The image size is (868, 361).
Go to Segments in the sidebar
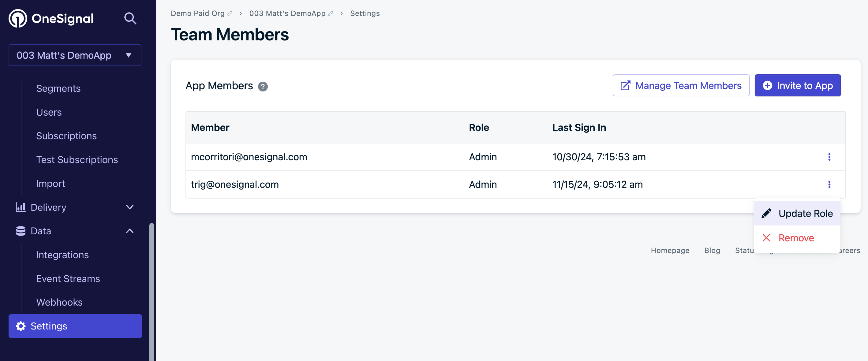pos(58,88)
